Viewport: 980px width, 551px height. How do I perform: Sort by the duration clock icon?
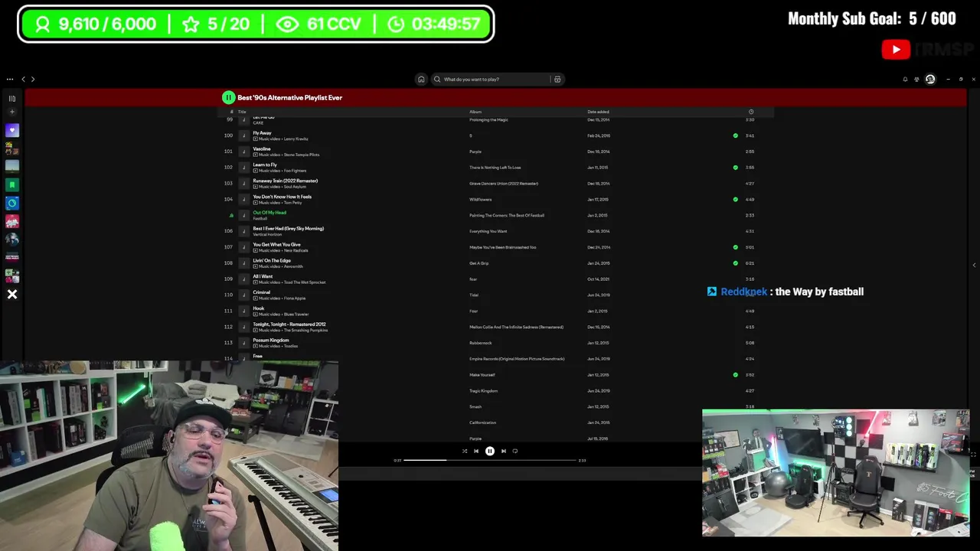[750, 112]
